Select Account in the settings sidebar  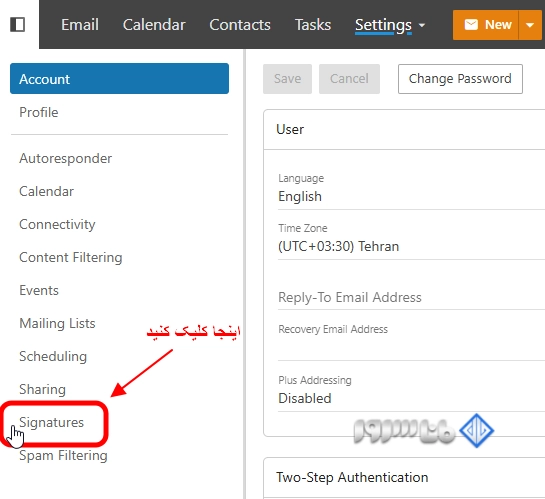119,79
